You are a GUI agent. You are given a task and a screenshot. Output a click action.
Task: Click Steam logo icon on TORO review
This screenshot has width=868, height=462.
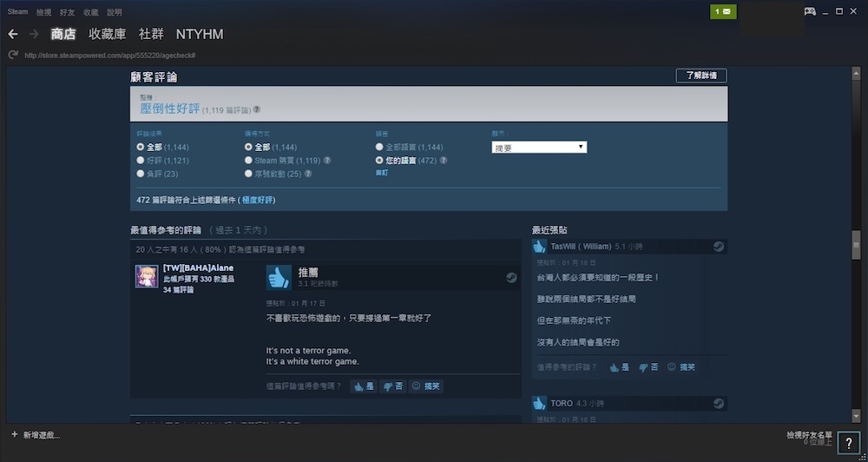[719, 403]
